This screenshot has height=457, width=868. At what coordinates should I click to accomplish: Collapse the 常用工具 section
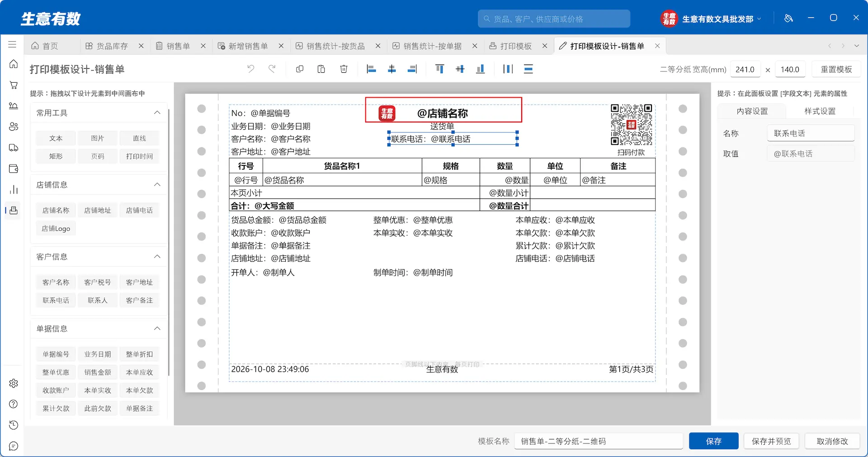(157, 113)
